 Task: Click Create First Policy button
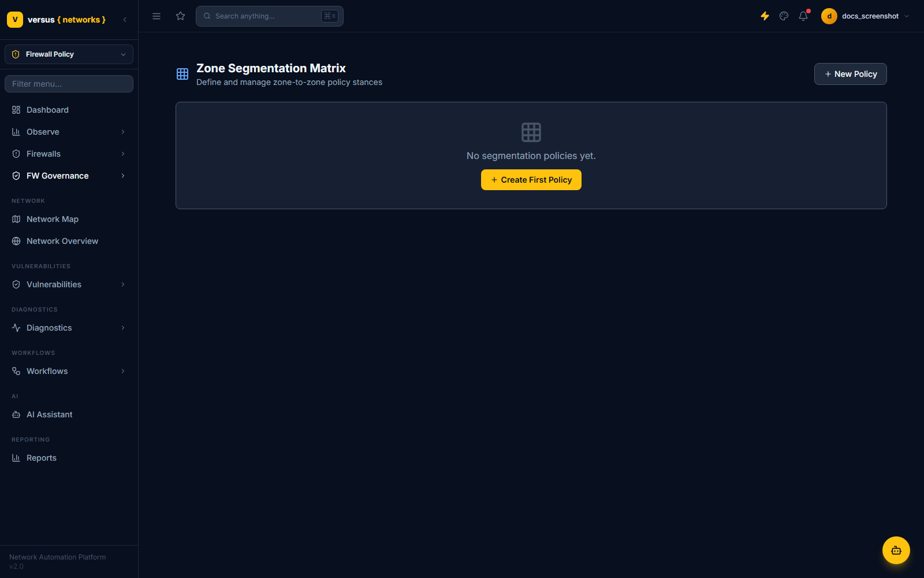tap(531, 180)
